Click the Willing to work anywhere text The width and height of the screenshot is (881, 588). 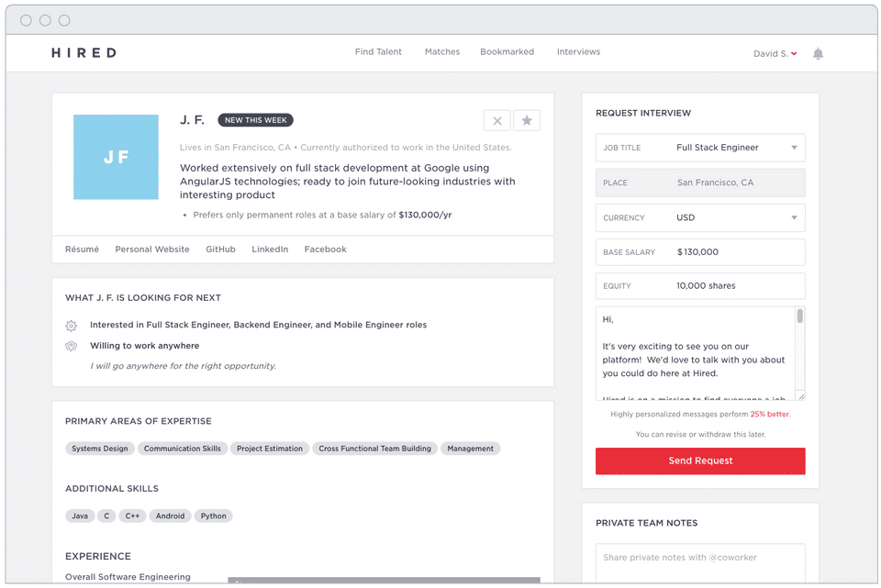tap(144, 346)
